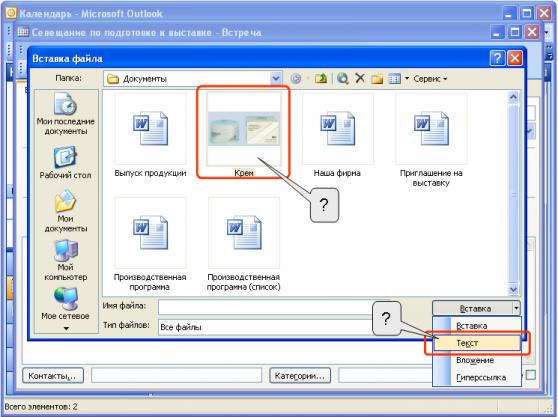Click the dialog help question button
The image size is (558, 417).
coord(497,58)
